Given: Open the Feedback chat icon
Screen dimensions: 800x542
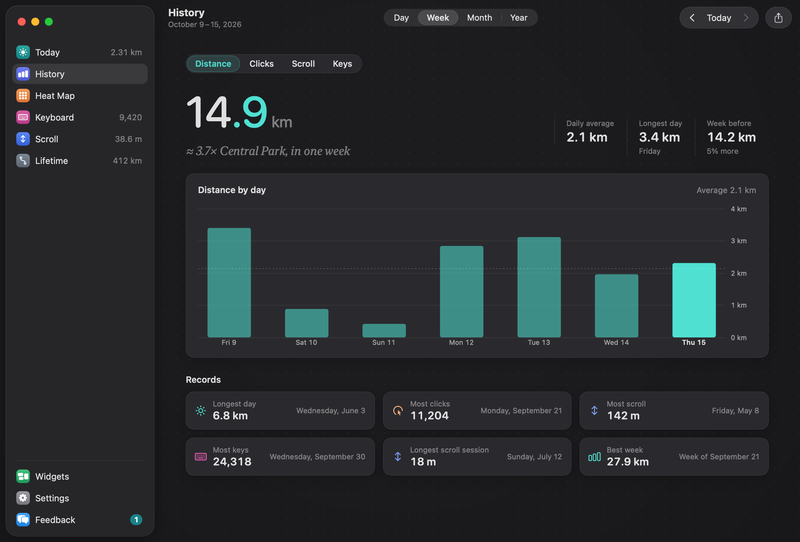Looking at the screenshot, I should 23,520.
